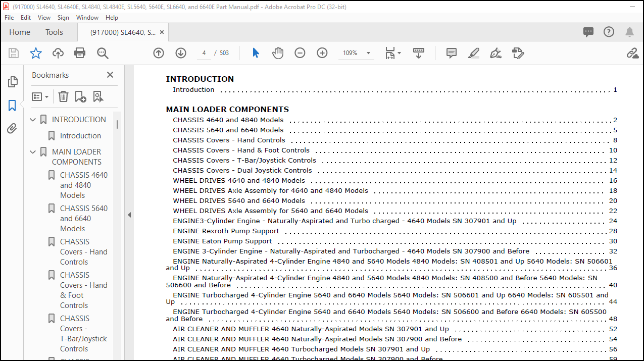This screenshot has height=361, width=644.
Task: Open the Help question mark icon
Action: (609, 32)
